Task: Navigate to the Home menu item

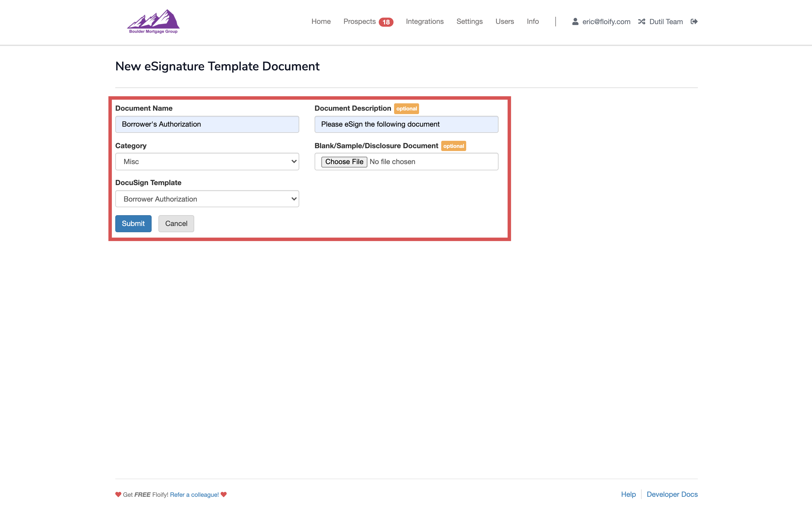Action: (x=321, y=22)
